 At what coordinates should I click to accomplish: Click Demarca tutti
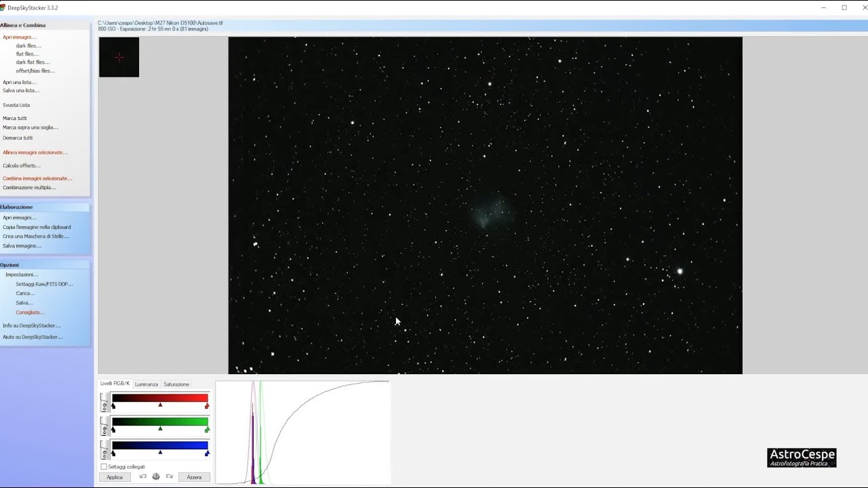18,138
